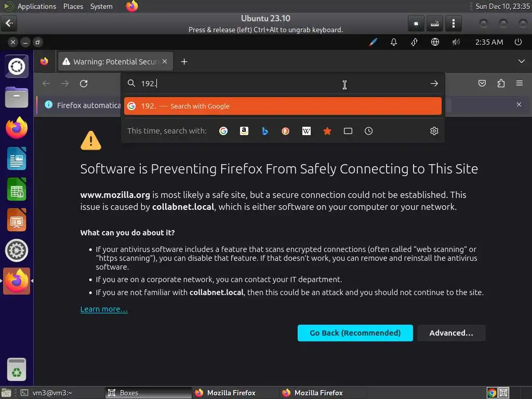Image resolution: width=532 pixels, height=399 pixels.
Task: Search bookmarks using the star icon
Action: pos(327,131)
